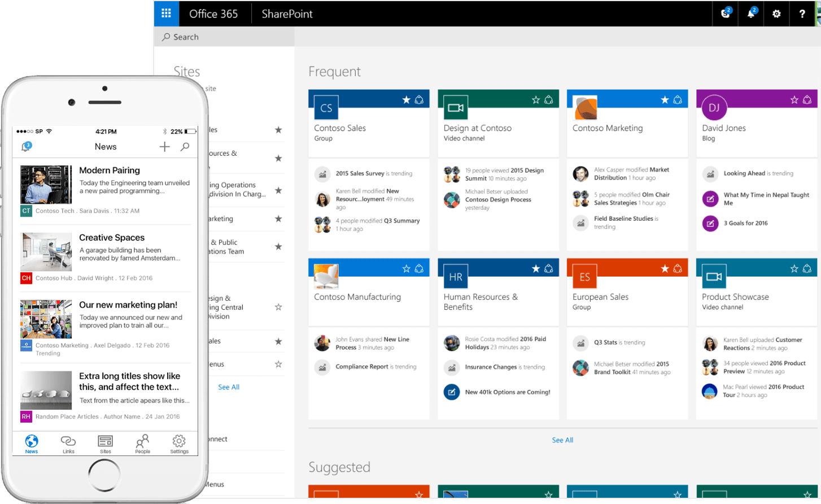Open the Skype icon in the header
Image resolution: width=821 pixels, height=504 pixels.
(x=726, y=14)
